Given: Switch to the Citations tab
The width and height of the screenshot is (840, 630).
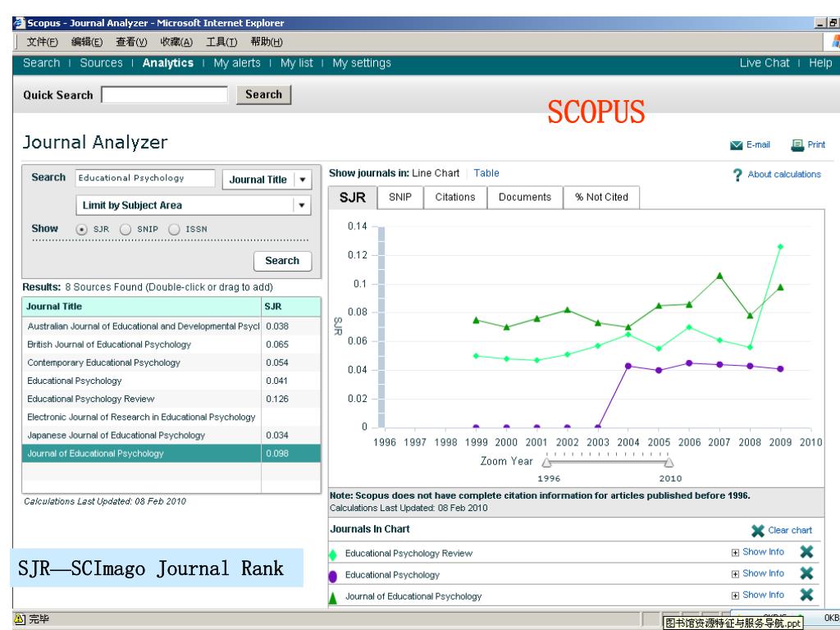Looking at the screenshot, I should 455,197.
